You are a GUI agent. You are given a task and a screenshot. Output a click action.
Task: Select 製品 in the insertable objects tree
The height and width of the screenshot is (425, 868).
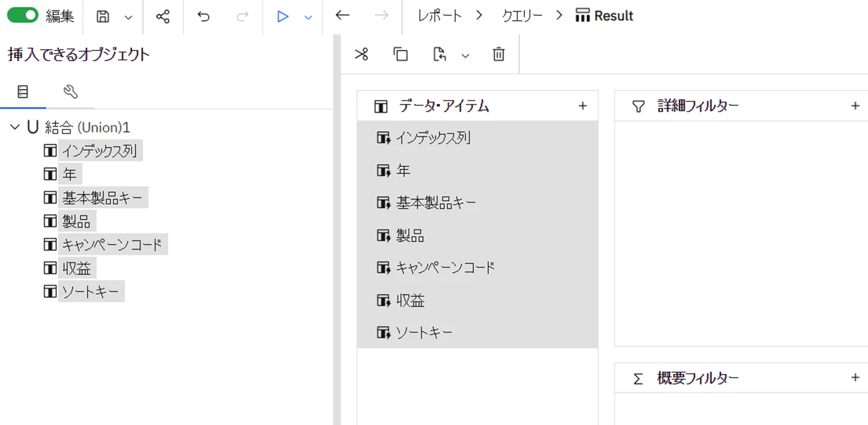point(77,221)
